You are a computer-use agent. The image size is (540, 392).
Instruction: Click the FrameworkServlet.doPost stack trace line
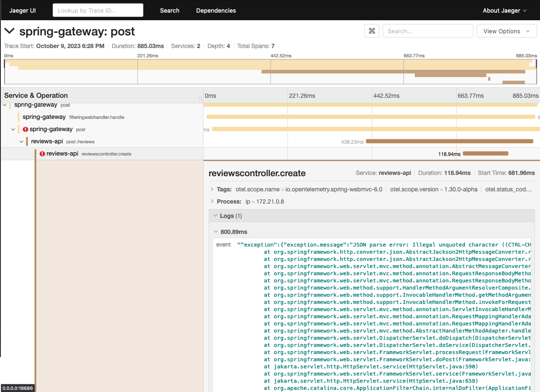(397, 359)
